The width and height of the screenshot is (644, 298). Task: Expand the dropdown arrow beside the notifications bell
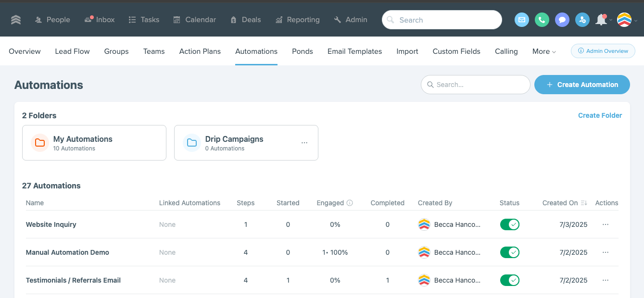(x=611, y=21)
